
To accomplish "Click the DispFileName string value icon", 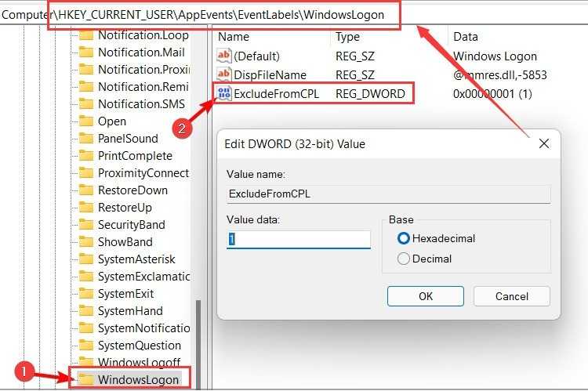I will 225,75.
